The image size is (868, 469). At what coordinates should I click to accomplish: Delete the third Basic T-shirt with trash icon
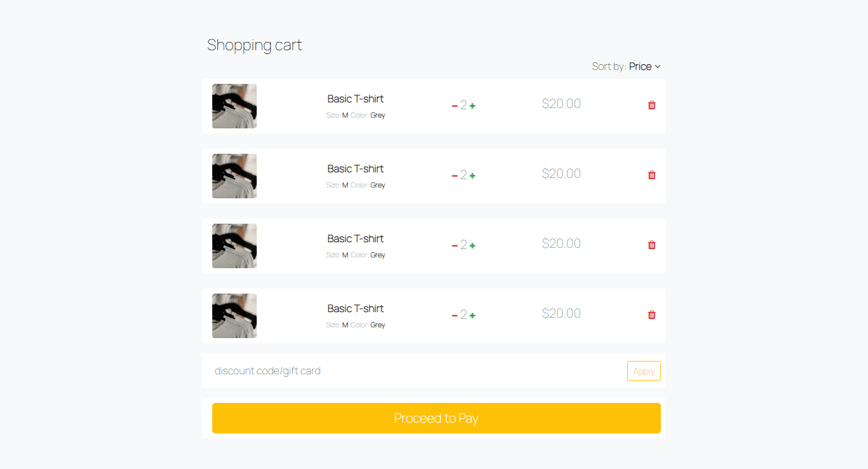click(x=651, y=244)
